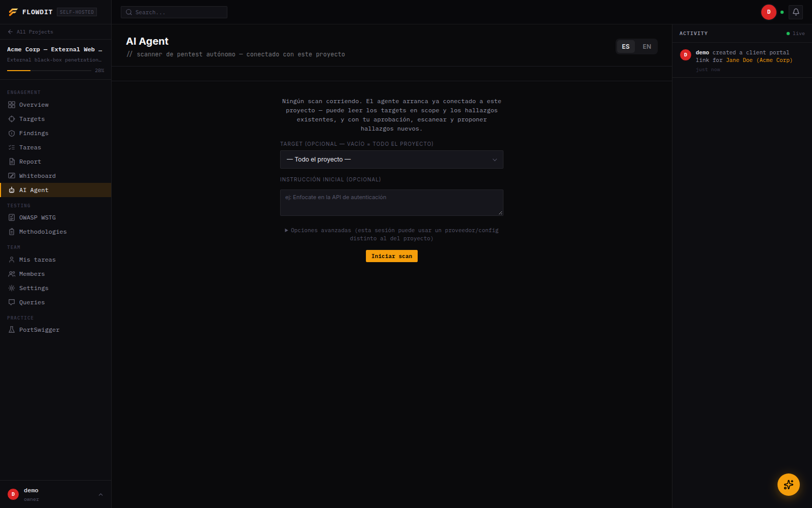Viewport: 812px width, 508px height.
Task: Click the live status indicator
Action: click(795, 34)
